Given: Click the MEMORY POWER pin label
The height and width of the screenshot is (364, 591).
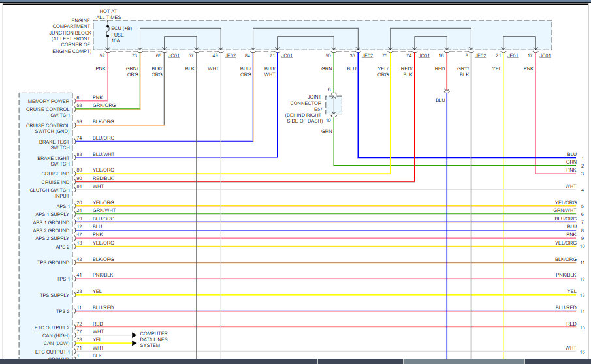Looking at the screenshot, I should point(48,101).
